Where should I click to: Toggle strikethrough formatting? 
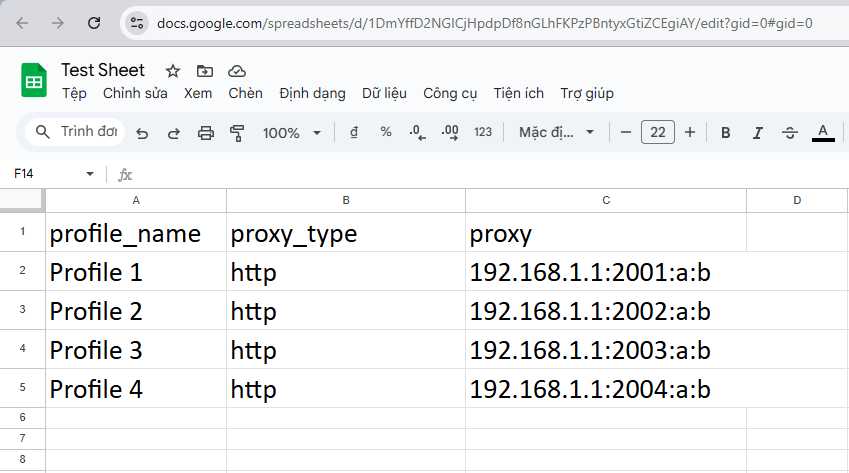[789, 133]
